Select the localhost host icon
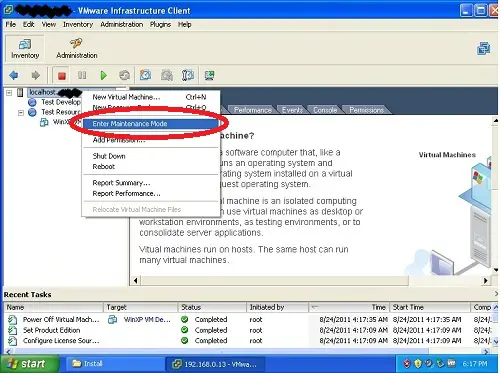Viewport: 500px width, 373px height. (x=20, y=92)
